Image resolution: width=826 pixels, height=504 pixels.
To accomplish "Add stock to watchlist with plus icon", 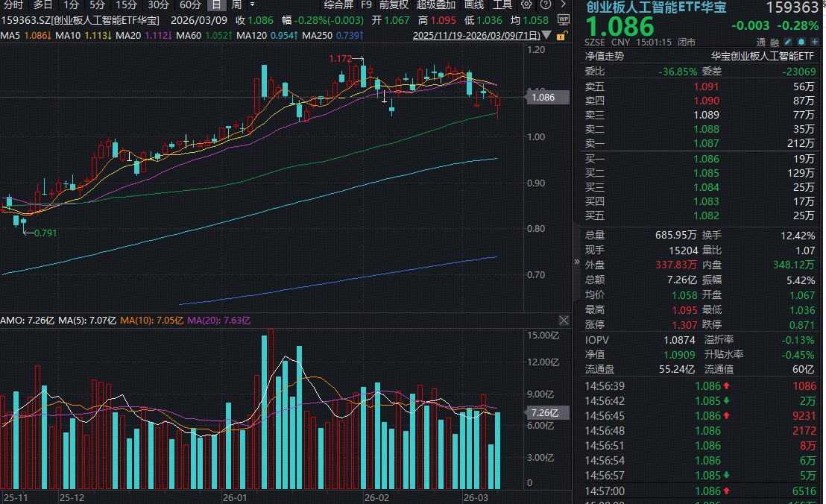I will tap(815, 42).
